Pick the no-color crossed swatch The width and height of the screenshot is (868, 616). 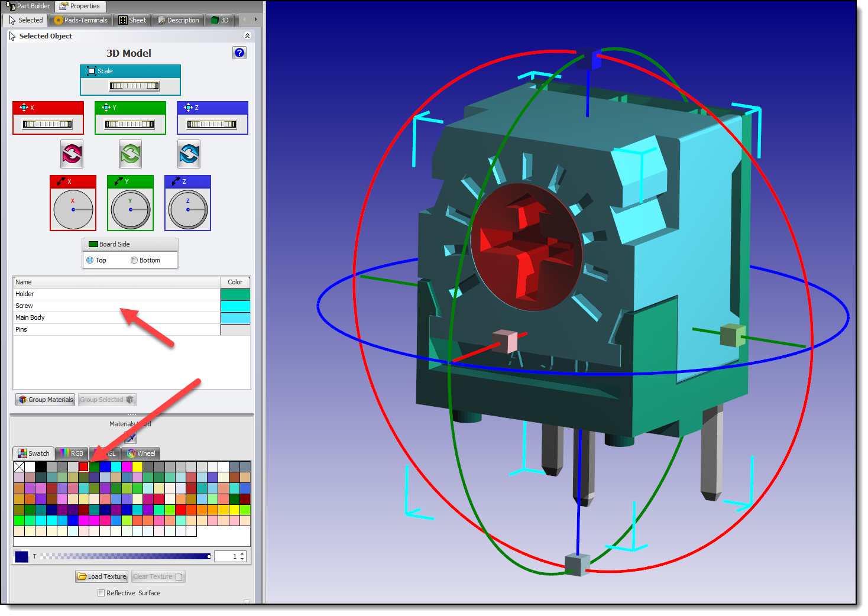pos(19,466)
